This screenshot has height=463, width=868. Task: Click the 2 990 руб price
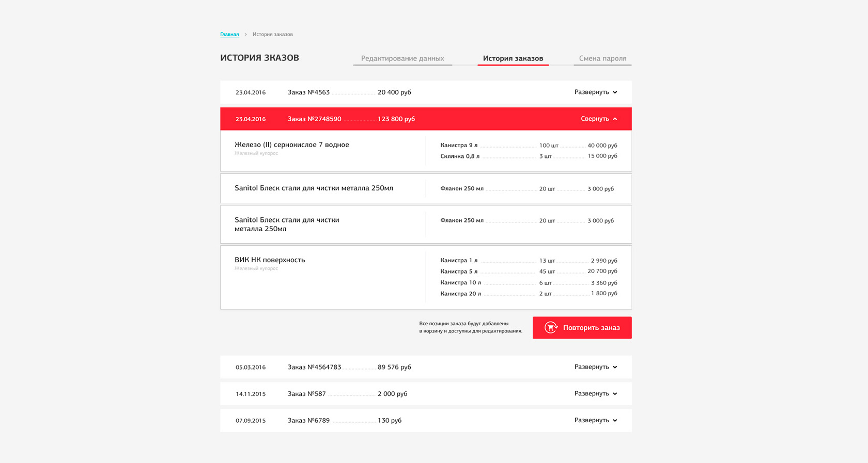click(604, 261)
